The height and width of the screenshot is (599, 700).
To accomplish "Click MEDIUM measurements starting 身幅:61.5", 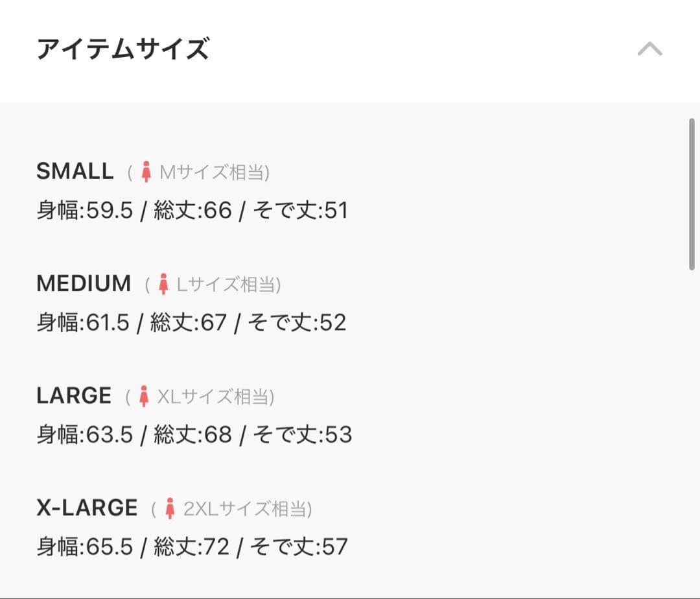I will pyautogui.click(x=191, y=322).
